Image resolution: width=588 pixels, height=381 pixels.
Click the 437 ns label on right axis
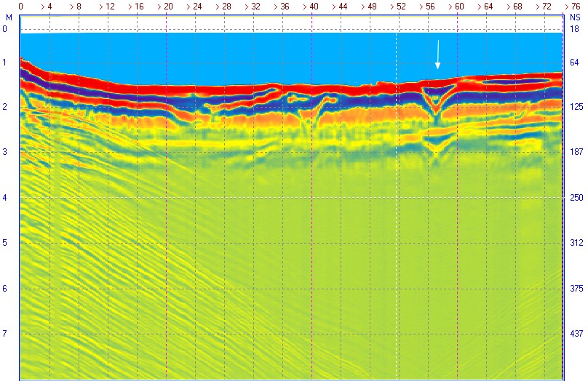(x=576, y=334)
